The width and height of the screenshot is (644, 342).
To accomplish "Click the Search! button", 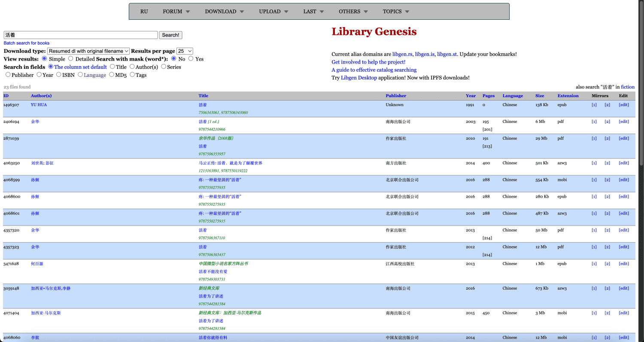I will (170, 35).
